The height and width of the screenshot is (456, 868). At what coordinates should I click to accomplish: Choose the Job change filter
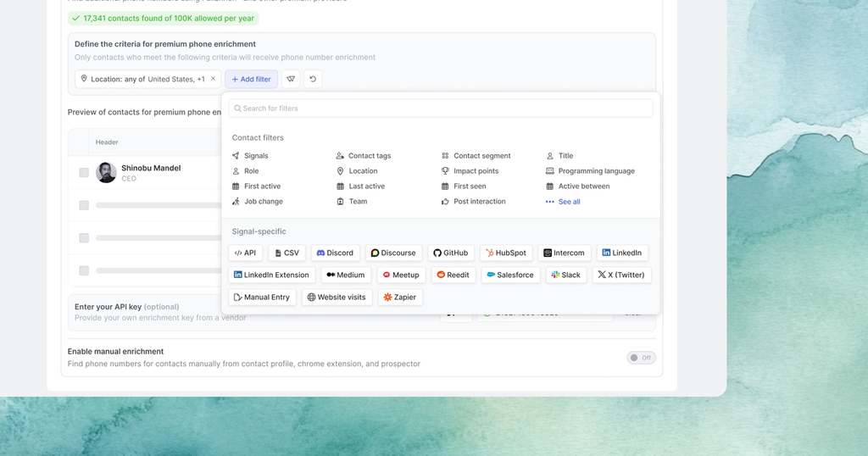click(x=258, y=202)
